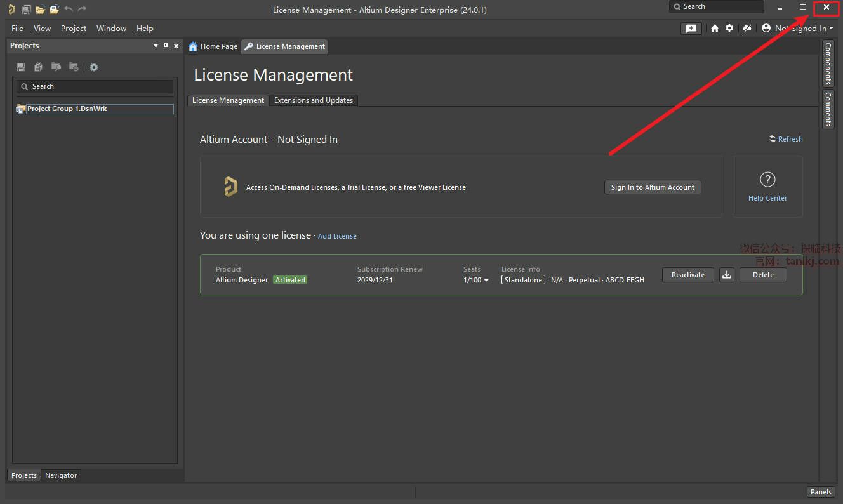The width and height of the screenshot is (843, 504).
Task: Open the View menu
Action: pyautogui.click(x=42, y=29)
